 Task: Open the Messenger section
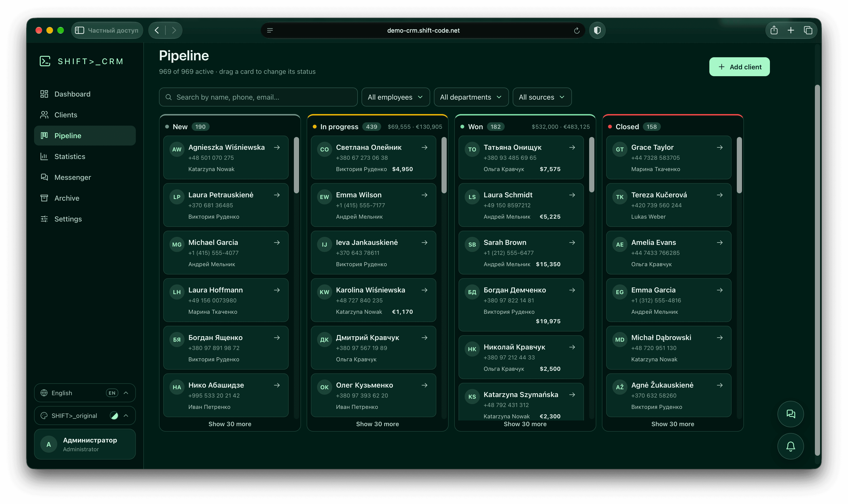[85, 177]
